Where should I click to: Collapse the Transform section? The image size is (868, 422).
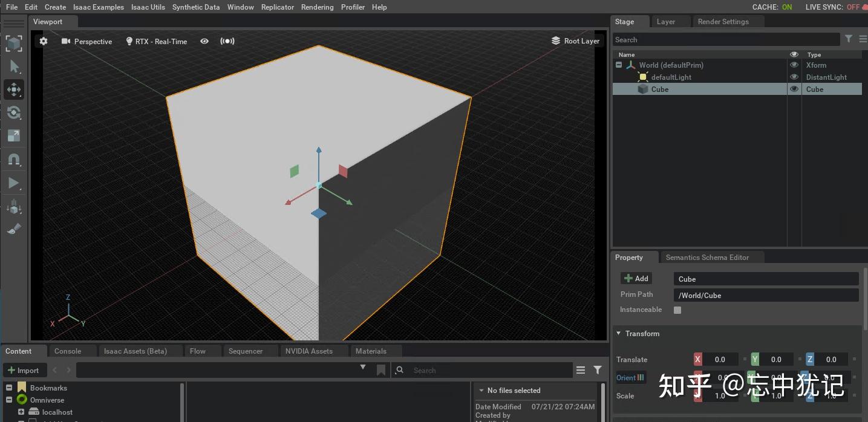(619, 333)
